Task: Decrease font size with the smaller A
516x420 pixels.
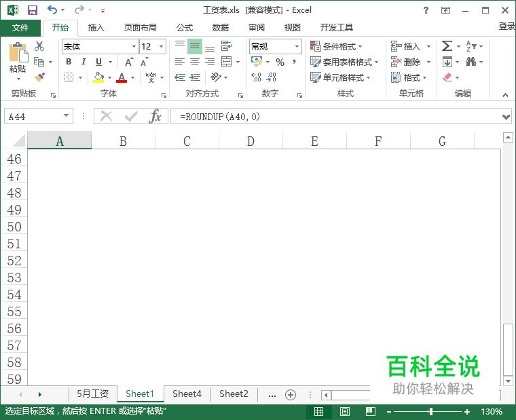Action: [144, 62]
